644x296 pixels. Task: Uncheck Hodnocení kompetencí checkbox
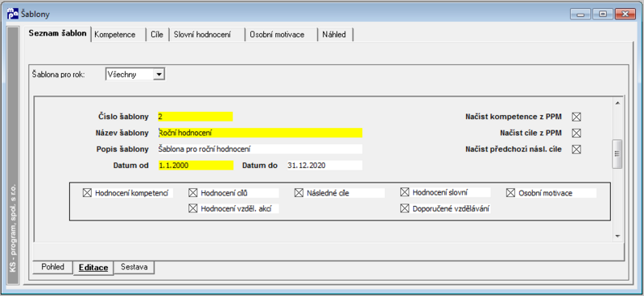click(x=87, y=193)
